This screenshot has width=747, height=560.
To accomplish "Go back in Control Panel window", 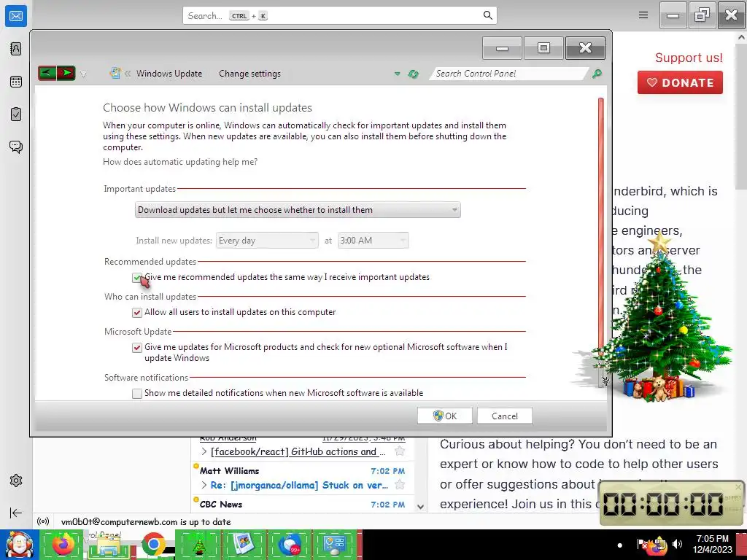I will coord(47,74).
